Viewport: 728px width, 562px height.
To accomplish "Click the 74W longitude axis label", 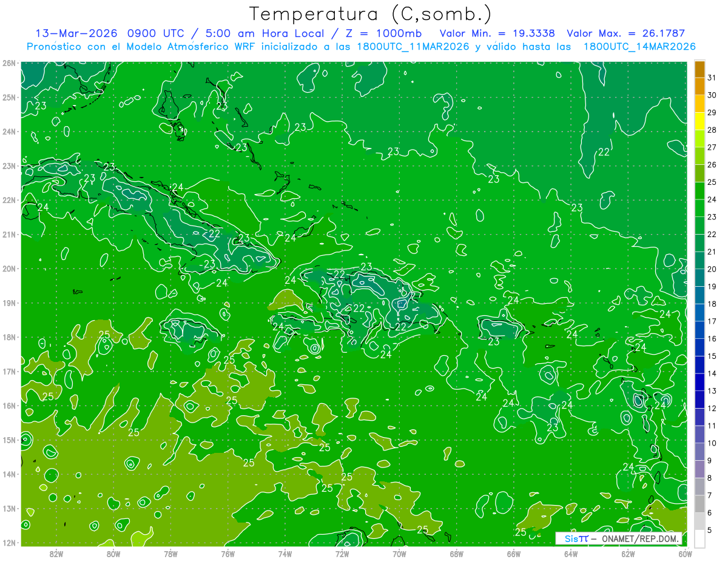I will pyautogui.click(x=285, y=553).
